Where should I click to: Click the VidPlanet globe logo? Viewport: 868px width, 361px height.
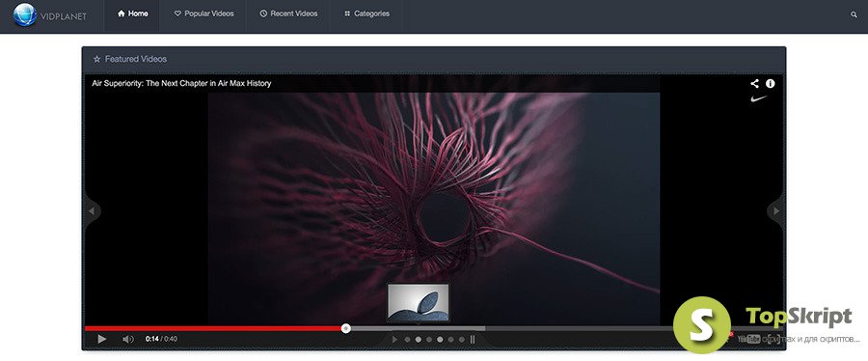(25, 14)
